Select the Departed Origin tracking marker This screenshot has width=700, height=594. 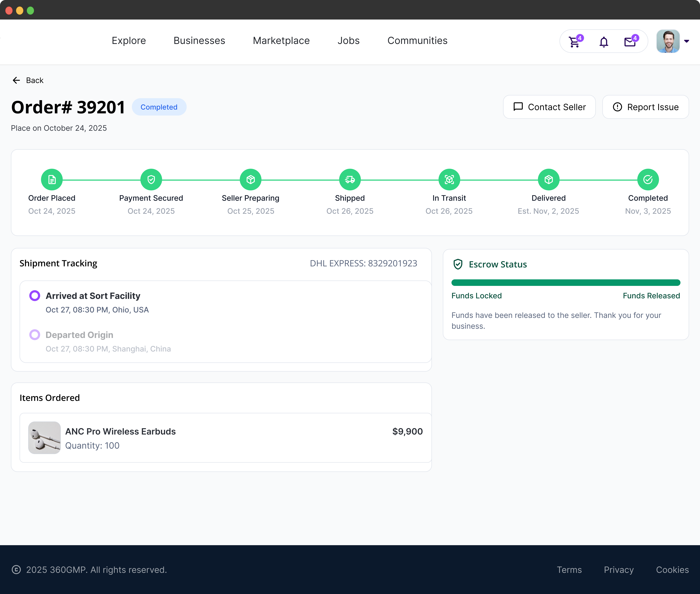click(35, 335)
